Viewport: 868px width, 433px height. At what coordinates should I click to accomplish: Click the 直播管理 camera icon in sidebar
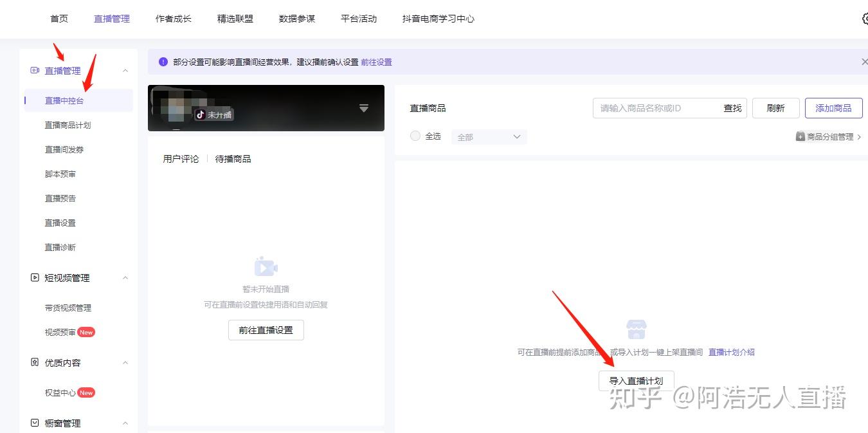click(35, 70)
